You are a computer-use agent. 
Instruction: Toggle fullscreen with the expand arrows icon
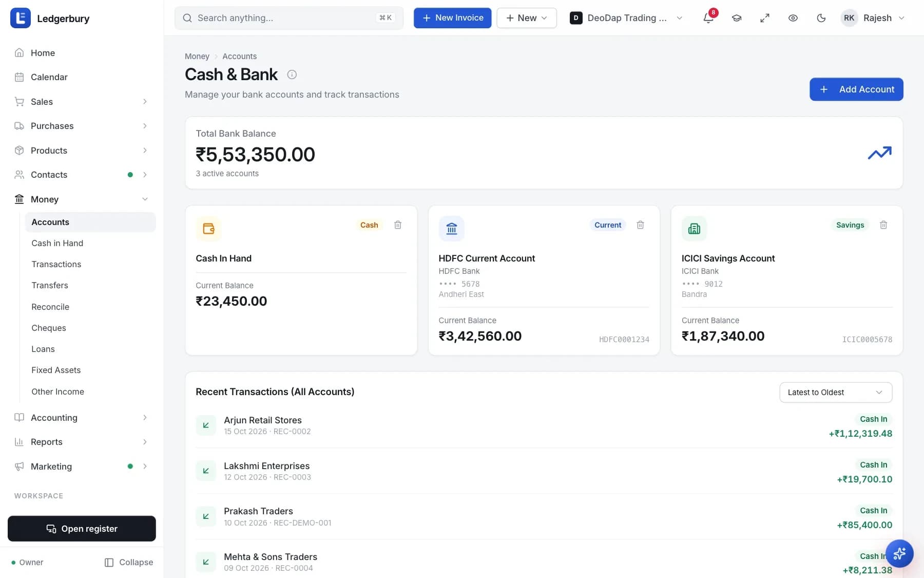[x=765, y=18]
